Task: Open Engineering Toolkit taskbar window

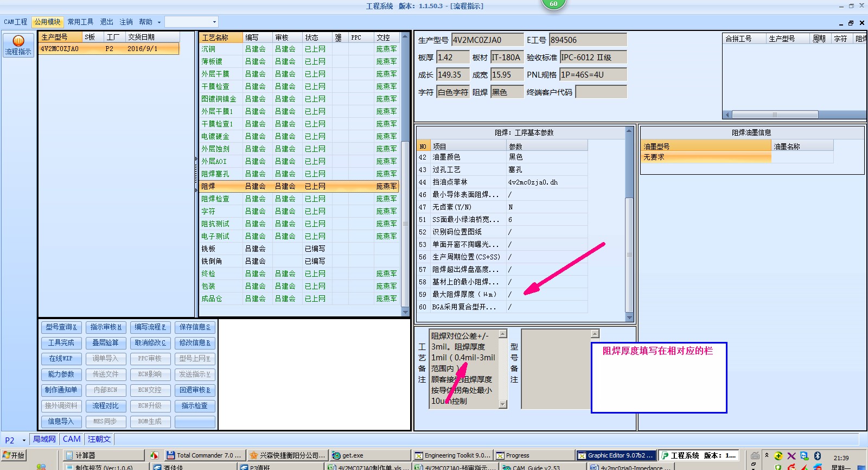Action: tap(452, 455)
